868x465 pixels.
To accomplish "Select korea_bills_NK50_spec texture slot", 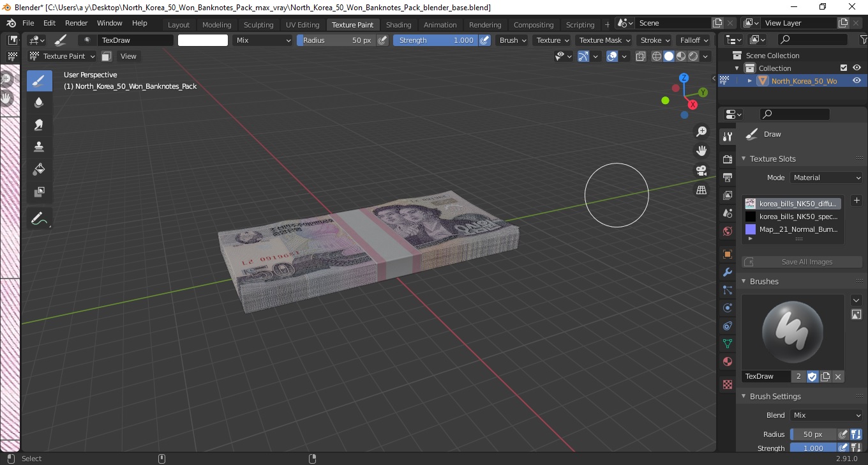I will pos(791,217).
